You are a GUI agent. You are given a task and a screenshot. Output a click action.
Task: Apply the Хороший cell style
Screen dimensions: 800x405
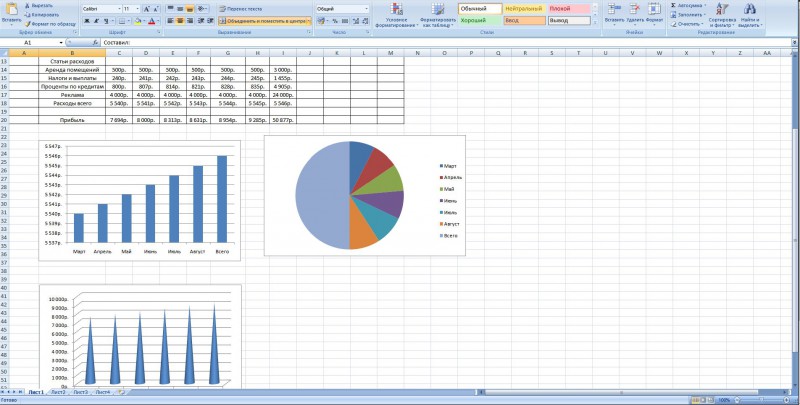click(x=480, y=21)
